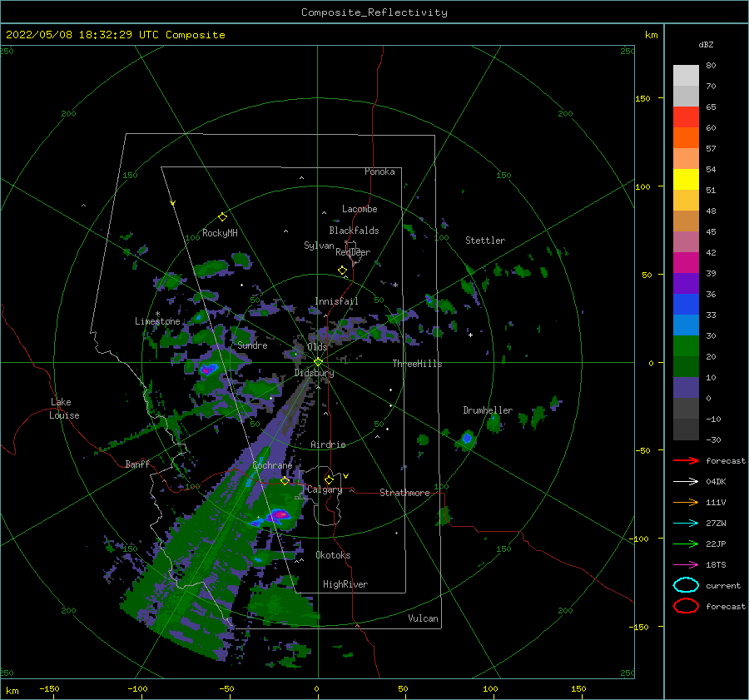Image resolution: width=749 pixels, height=700 pixels.
Task: Select the cyan current ellipse legend icon
Action: point(686,585)
